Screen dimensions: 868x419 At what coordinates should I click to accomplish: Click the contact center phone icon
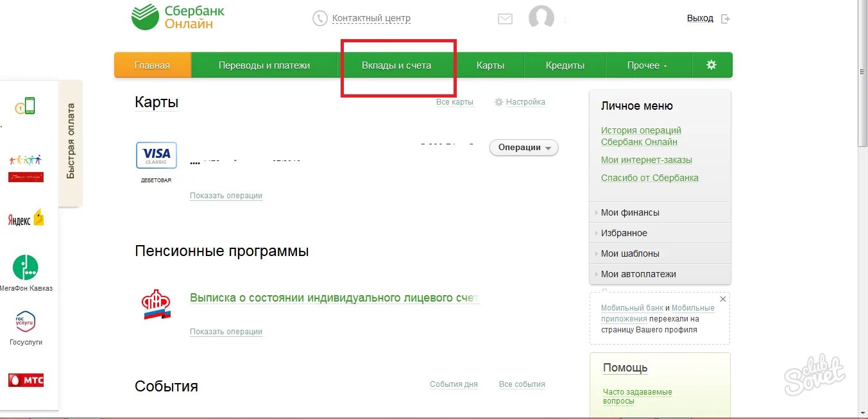tap(319, 19)
